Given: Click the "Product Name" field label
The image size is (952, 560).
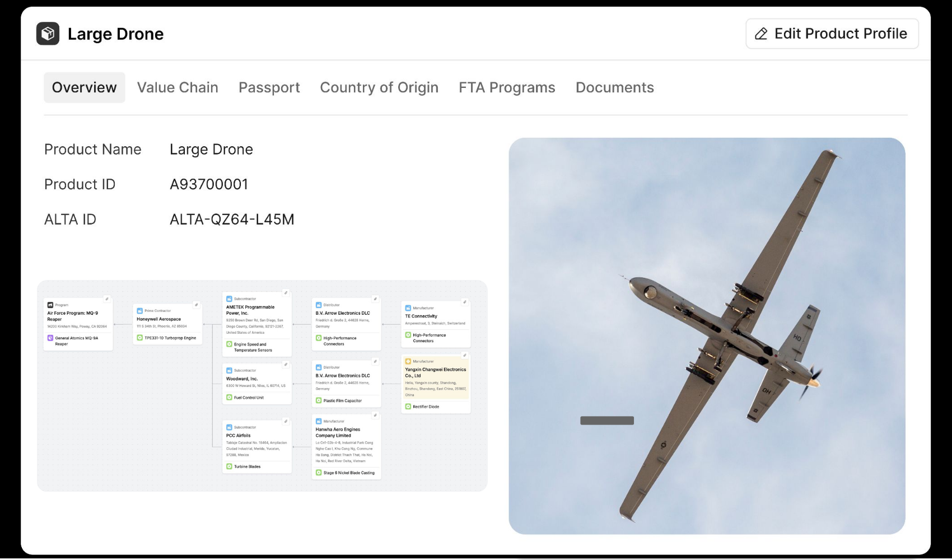Looking at the screenshot, I should pyautogui.click(x=93, y=150).
